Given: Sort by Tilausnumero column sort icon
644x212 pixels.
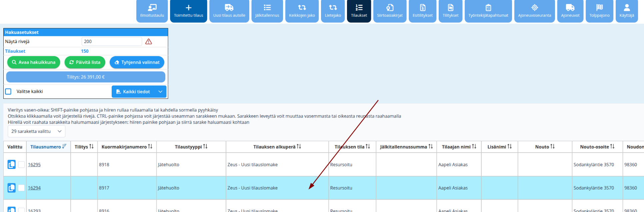Looking at the screenshot, I should [x=64, y=147].
